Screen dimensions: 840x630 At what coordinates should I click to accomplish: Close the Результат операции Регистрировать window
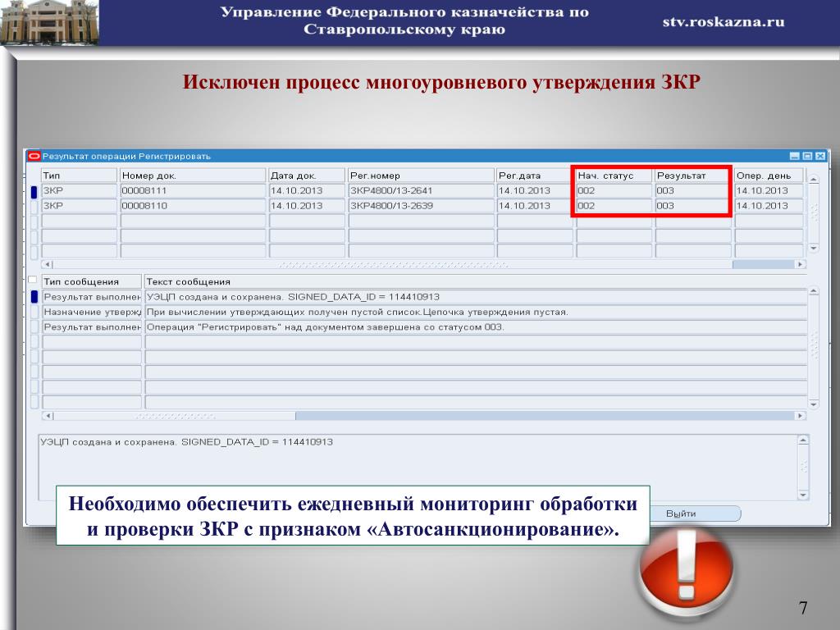[x=820, y=156]
